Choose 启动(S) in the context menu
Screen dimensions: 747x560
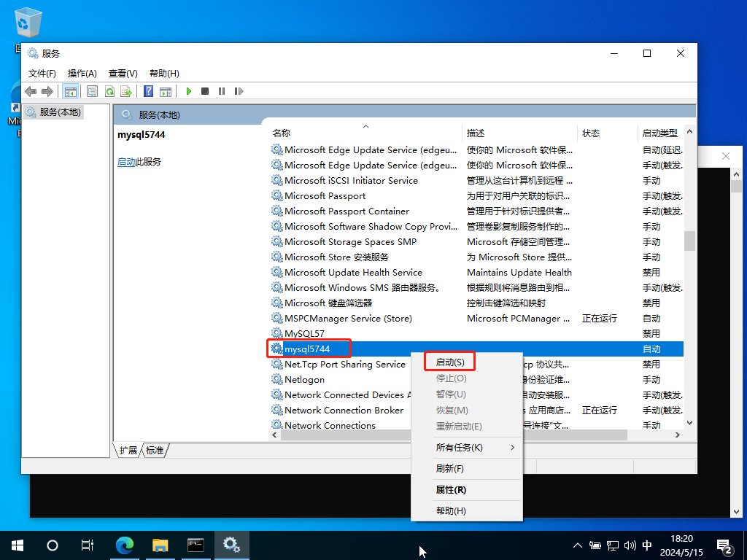pos(450,362)
